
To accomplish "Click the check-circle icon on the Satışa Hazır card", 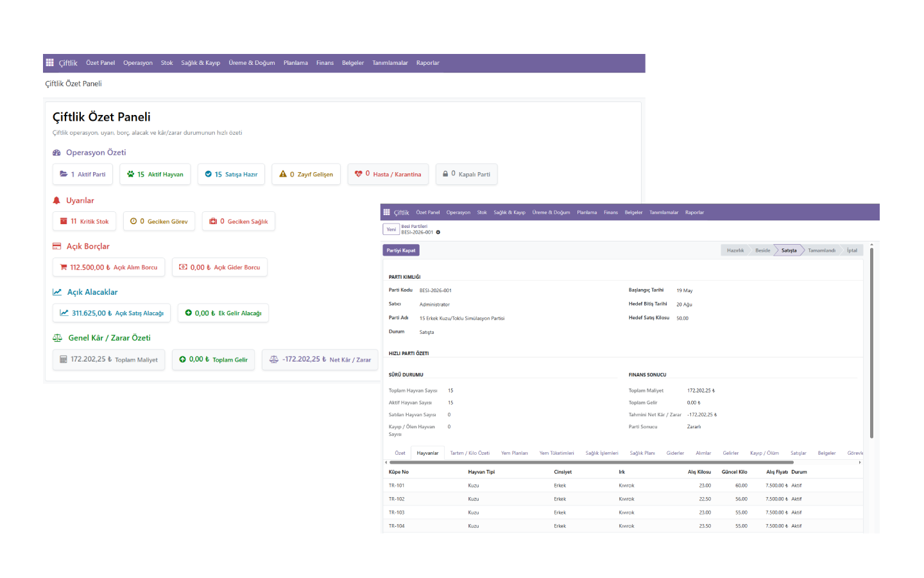I will point(209,174).
